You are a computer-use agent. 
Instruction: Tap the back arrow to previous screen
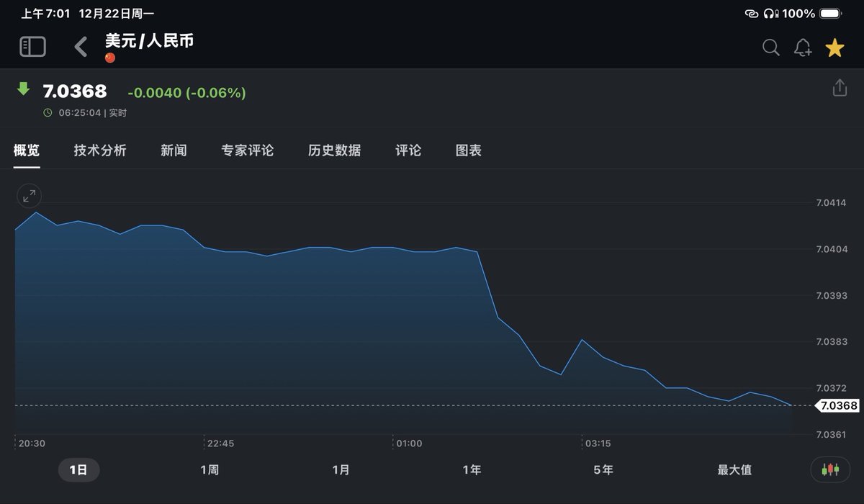[x=80, y=46]
